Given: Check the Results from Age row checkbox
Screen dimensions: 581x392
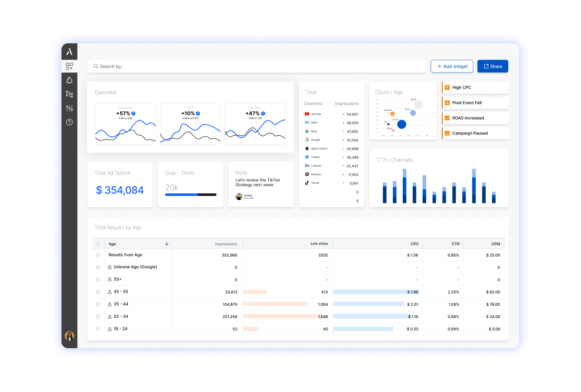Looking at the screenshot, I should pos(98,255).
